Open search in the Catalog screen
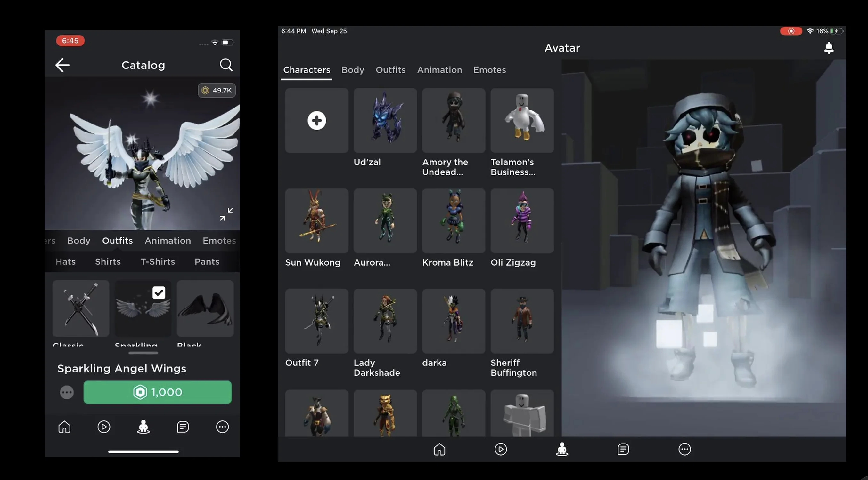Screen dimensions: 868x480 tap(226, 65)
